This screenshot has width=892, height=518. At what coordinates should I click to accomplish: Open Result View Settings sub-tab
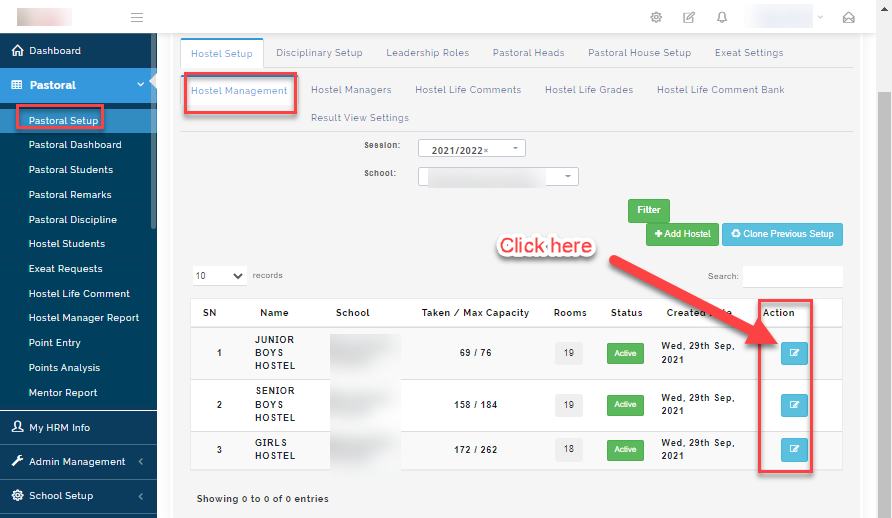coord(360,117)
